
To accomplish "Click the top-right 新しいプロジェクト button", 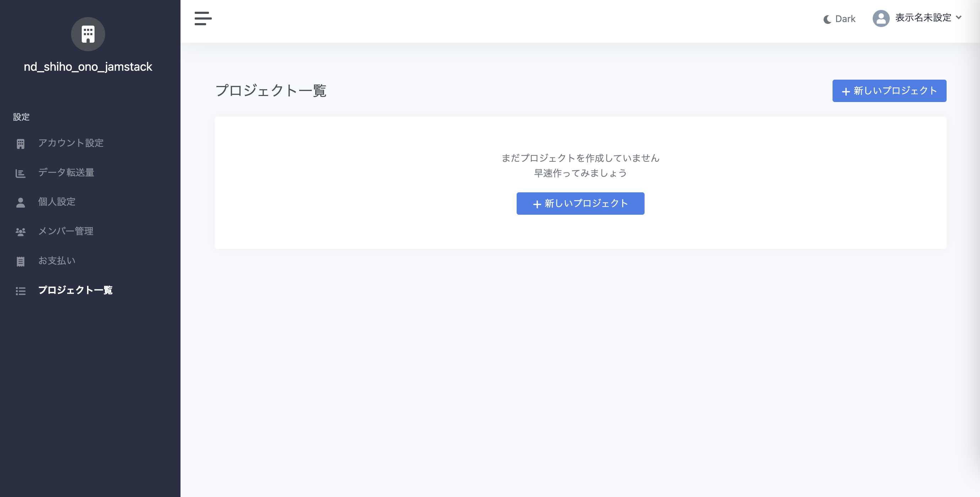I will pyautogui.click(x=889, y=91).
